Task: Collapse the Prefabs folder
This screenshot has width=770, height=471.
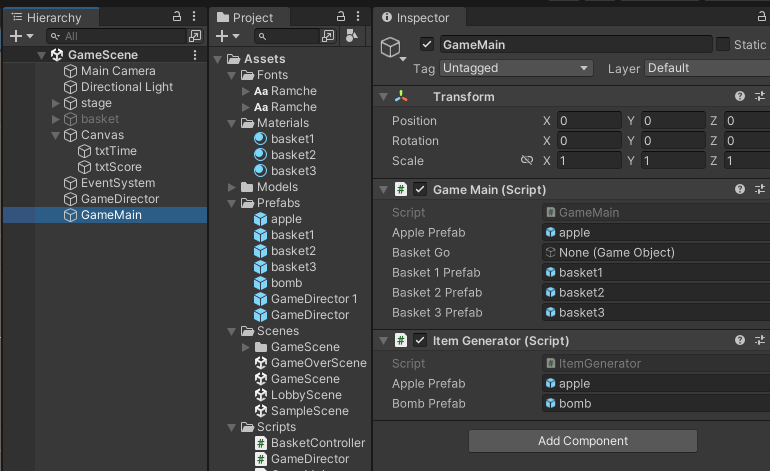Action: [x=232, y=203]
